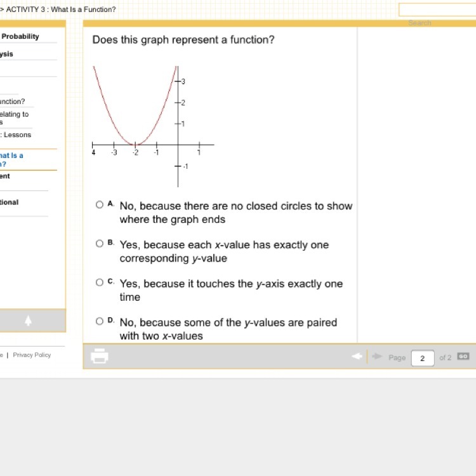Viewport: 476px width, 476px height.
Task: Select answer C touches y-axis once
Action: [x=99, y=282]
